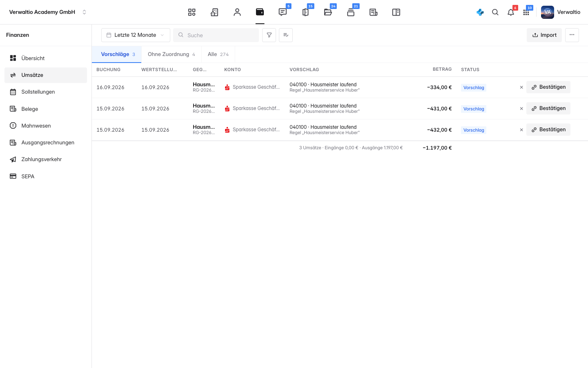Screen dimensions: 588x368
Task: Open the folder icon with badge 24
Action: [x=328, y=12]
